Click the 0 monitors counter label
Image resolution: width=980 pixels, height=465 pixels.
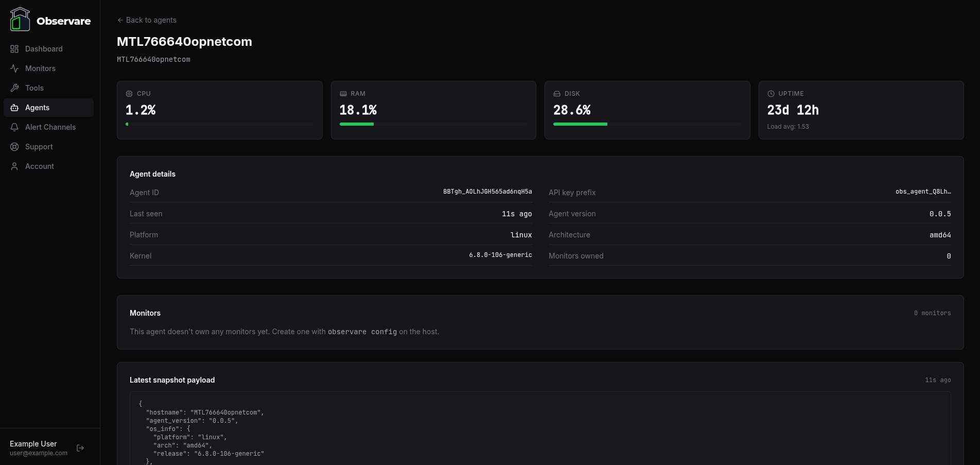[x=933, y=313]
